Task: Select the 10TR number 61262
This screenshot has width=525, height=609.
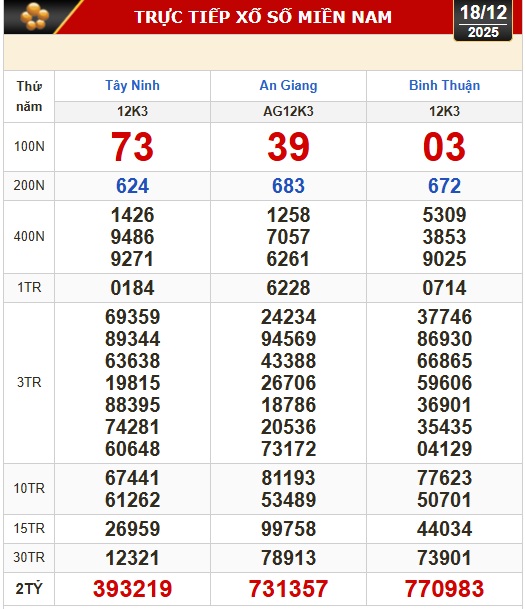Action: point(132,500)
